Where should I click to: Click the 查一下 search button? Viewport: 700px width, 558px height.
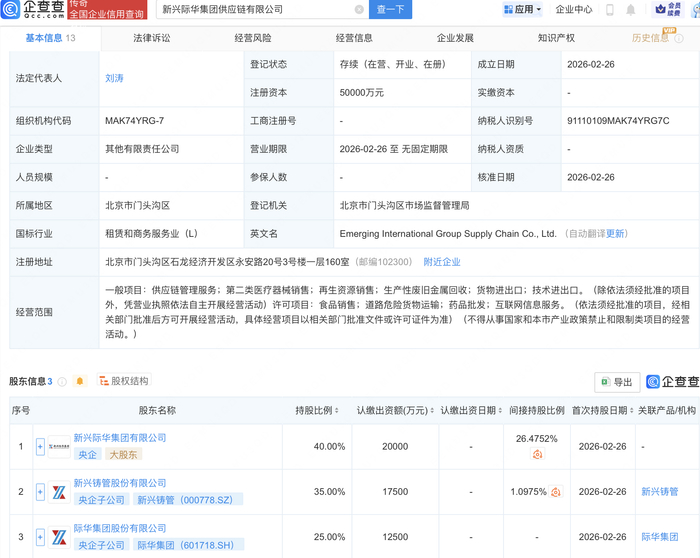(x=390, y=10)
